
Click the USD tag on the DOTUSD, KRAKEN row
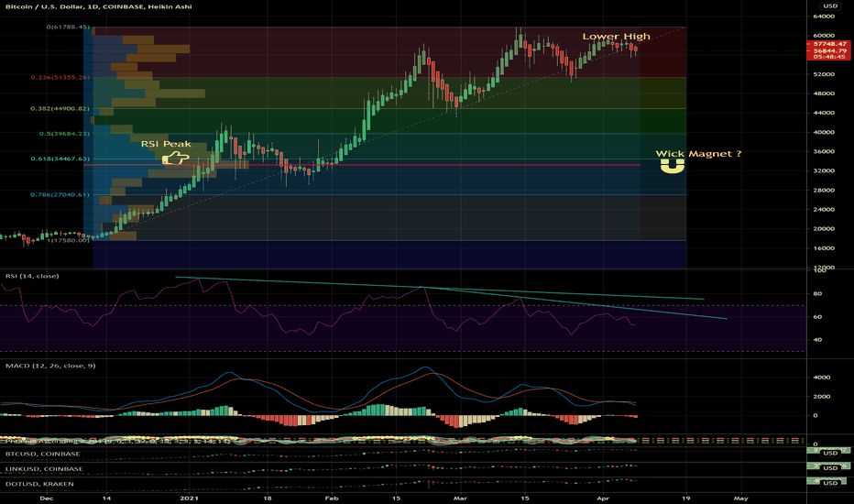click(x=830, y=483)
